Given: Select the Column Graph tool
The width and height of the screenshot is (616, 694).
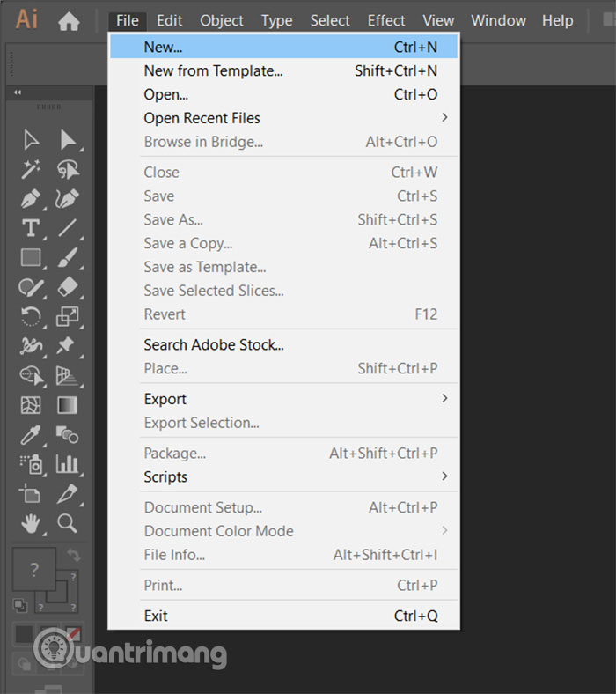Looking at the screenshot, I should pos(67,464).
